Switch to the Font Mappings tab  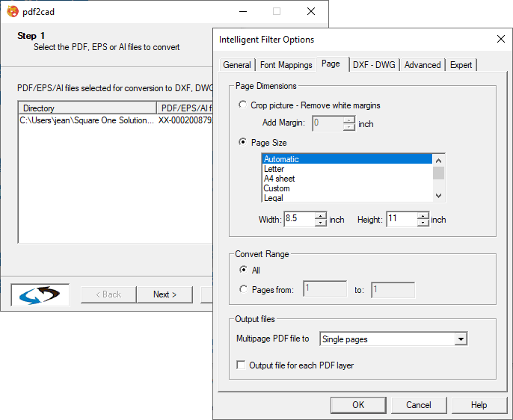[286, 65]
